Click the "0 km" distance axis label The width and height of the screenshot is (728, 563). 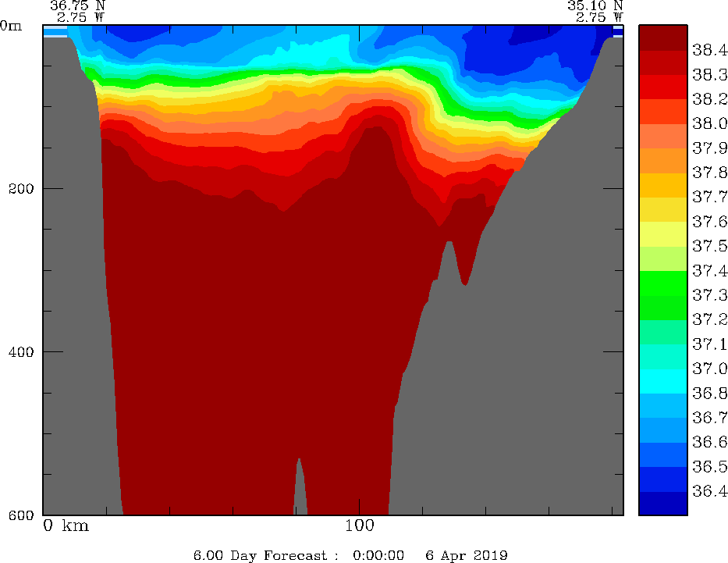66,526
